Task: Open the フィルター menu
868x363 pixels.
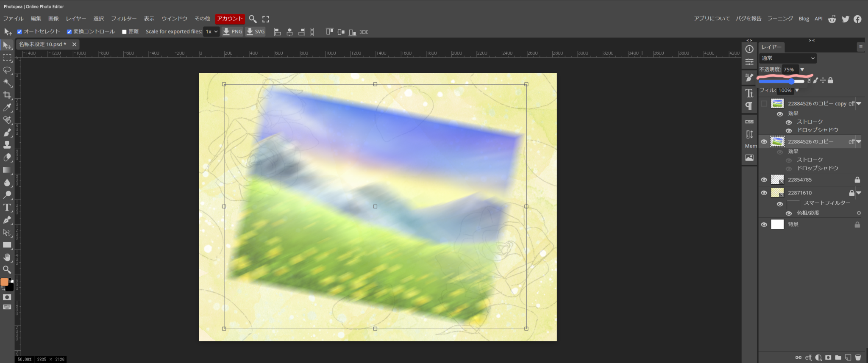Action: click(124, 19)
